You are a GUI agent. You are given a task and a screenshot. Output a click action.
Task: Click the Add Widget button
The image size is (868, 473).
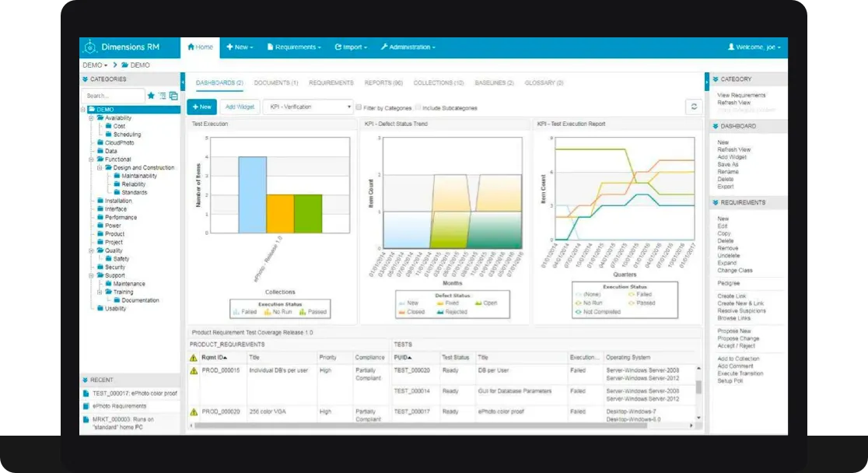click(x=240, y=107)
